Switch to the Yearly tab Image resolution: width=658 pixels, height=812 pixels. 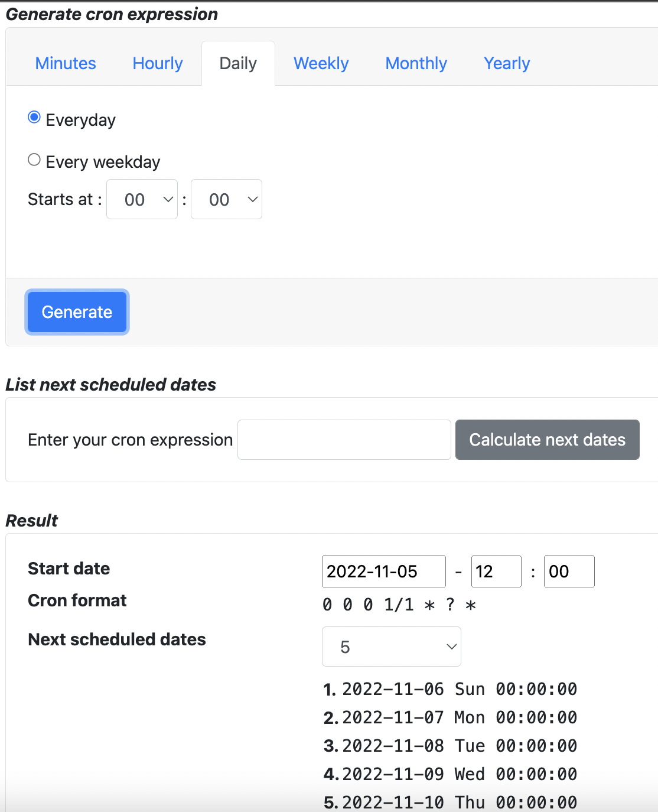click(x=507, y=63)
